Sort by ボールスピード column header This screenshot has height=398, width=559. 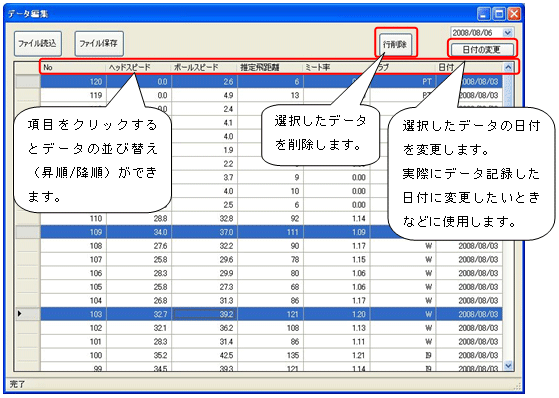205,67
